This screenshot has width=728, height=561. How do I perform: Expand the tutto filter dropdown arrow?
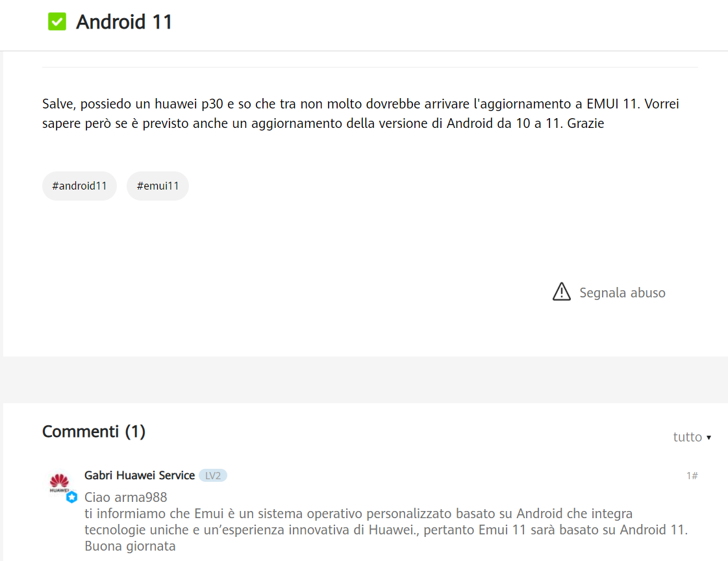[709, 438]
